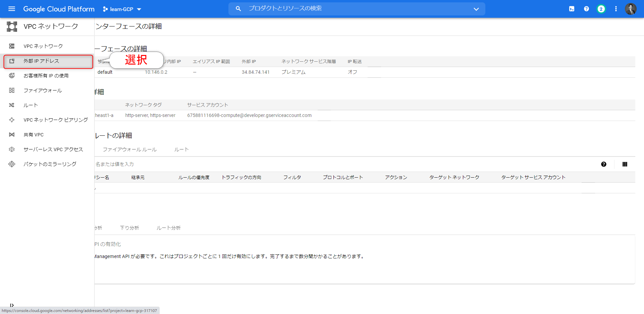
Task: Focus the products and resources search field
Action: point(357,9)
